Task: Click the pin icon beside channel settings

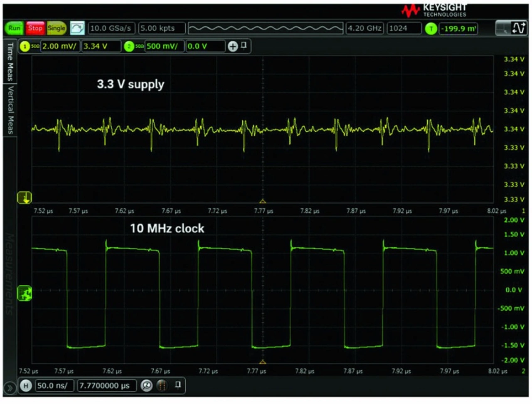Action: coord(244,45)
